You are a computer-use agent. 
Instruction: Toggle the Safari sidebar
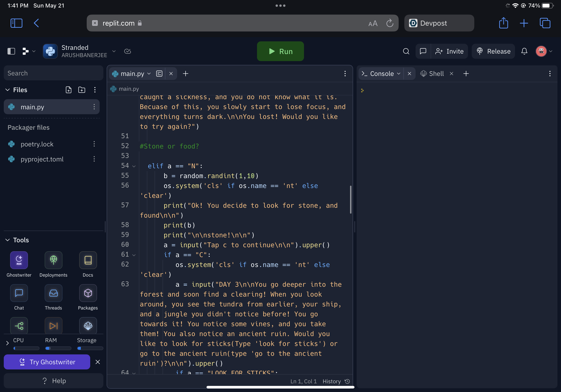(x=16, y=23)
